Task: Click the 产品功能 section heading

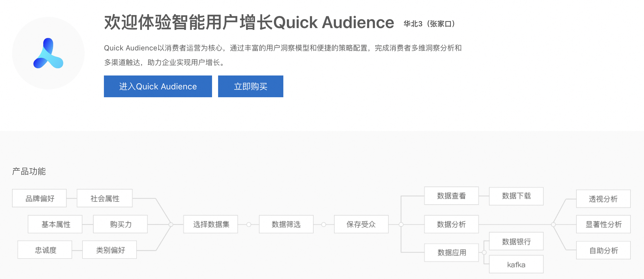Action: click(x=29, y=171)
